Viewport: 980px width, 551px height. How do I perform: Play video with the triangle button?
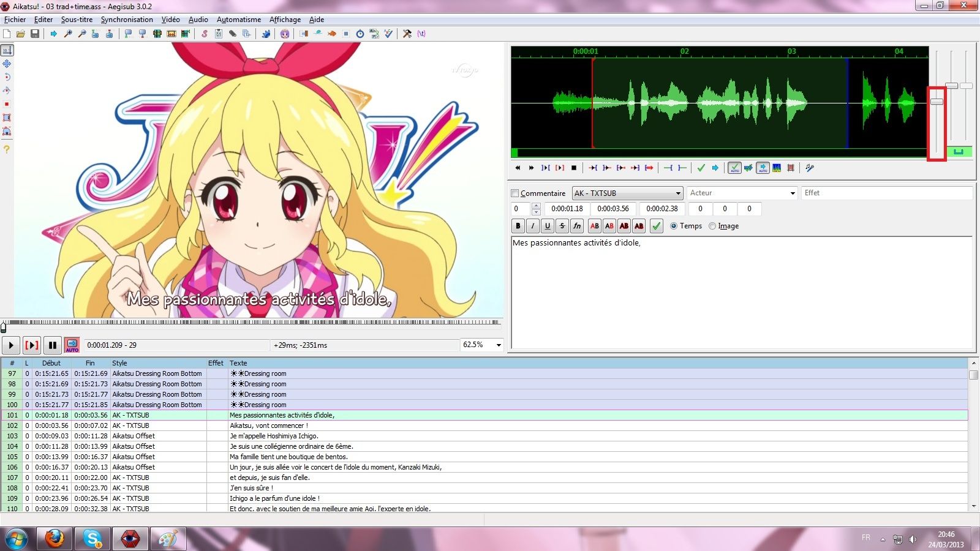pyautogui.click(x=11, y=345)
